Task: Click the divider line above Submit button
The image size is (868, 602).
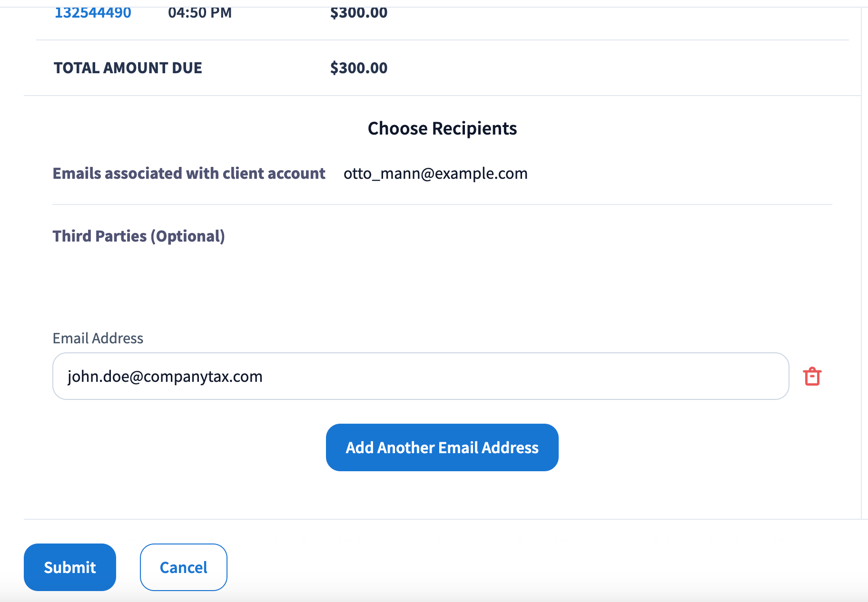Action: [x=442, y=519]
